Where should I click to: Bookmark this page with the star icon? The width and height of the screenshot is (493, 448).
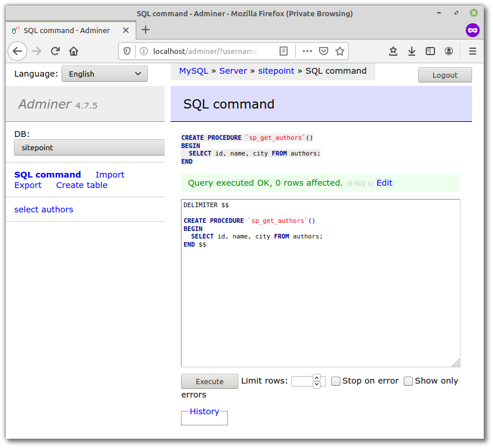(x=340, y=51)
